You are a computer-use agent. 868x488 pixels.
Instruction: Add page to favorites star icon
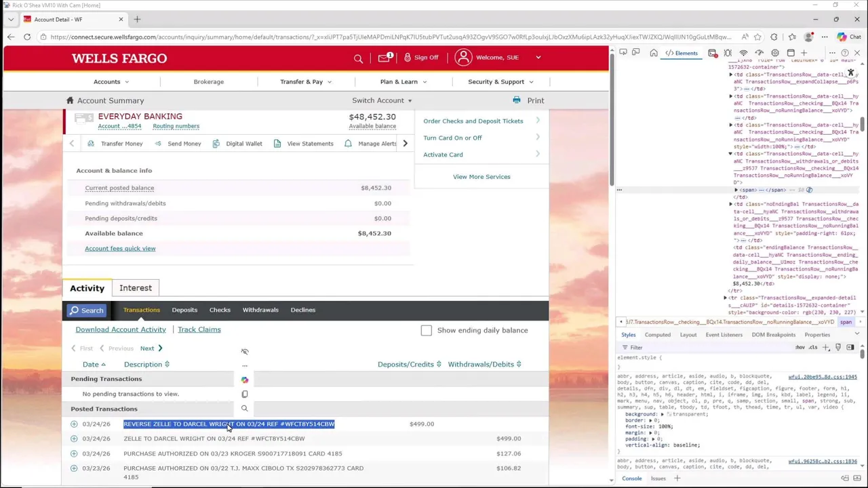pyautogui.click(x=757, y=37)
